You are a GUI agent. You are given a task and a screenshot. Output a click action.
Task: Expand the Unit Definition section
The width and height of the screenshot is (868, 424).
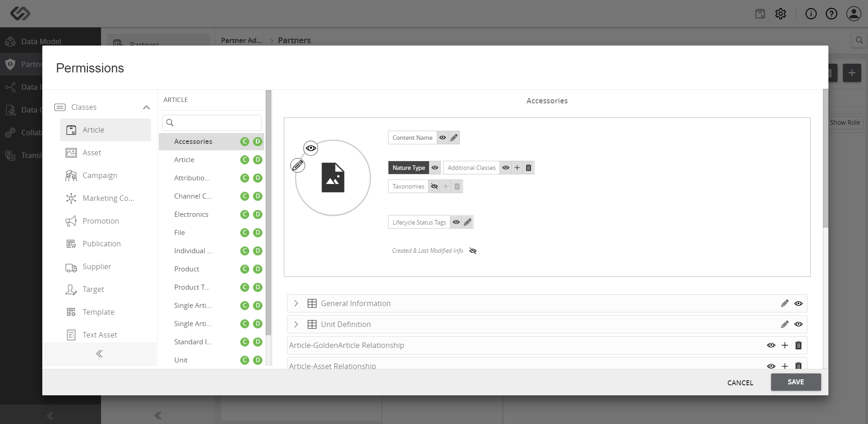[x=296, y=324]
